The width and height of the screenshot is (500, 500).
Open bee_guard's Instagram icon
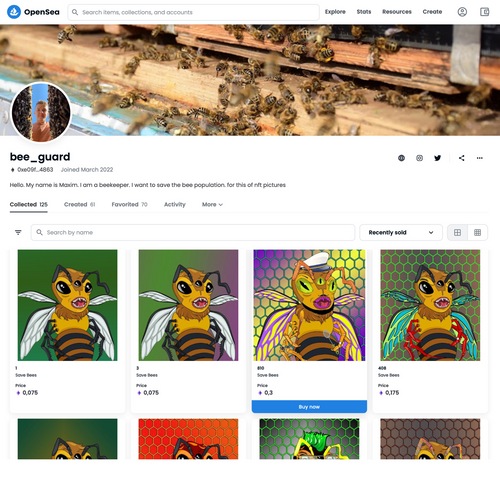tap(420, 158)
